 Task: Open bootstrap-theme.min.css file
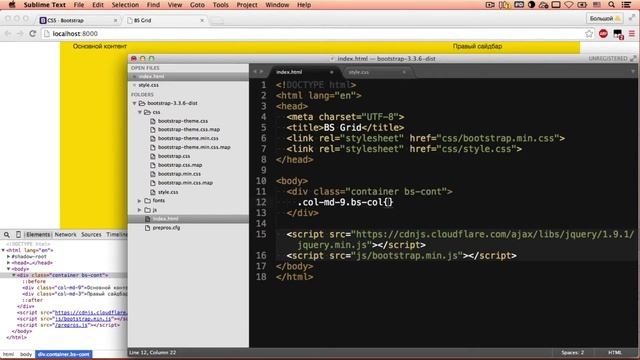188,138
